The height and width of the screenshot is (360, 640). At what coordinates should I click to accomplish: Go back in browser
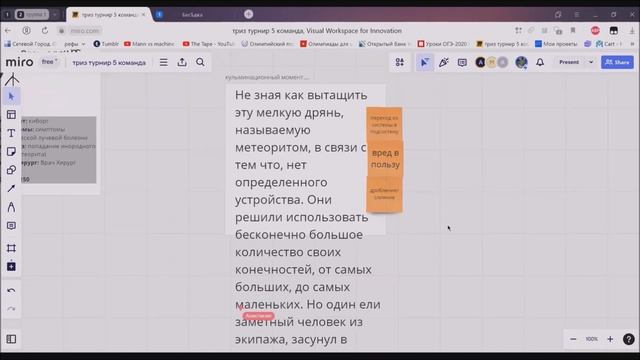point(8,31)
